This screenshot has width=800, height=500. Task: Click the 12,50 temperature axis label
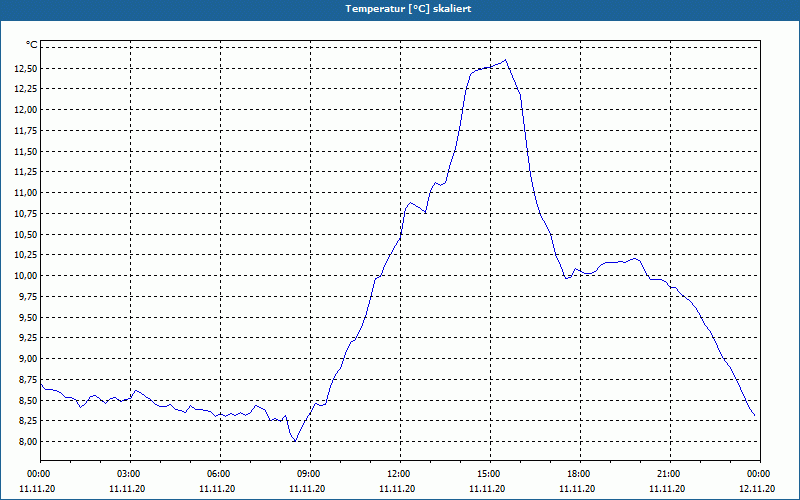(25, 68)
